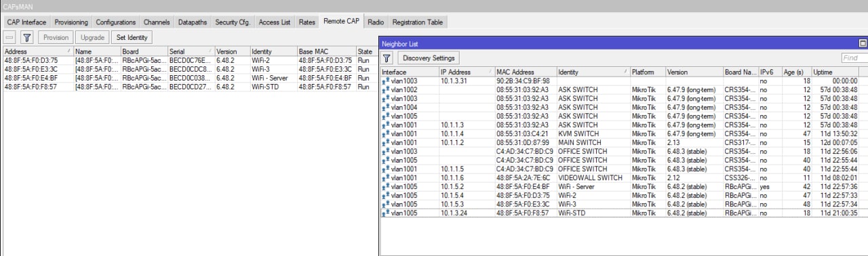Click the remove (minus) icon in CAPsMAN toolbar

pos(10,38)
